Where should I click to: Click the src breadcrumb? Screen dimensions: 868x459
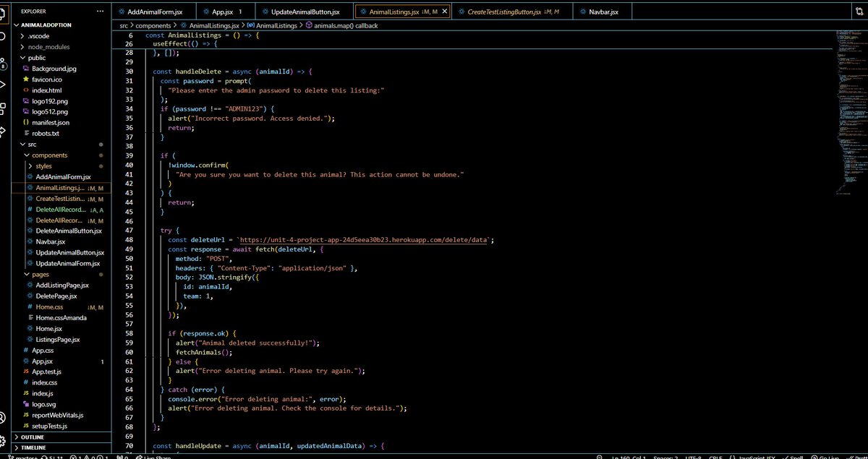[124, 25]
